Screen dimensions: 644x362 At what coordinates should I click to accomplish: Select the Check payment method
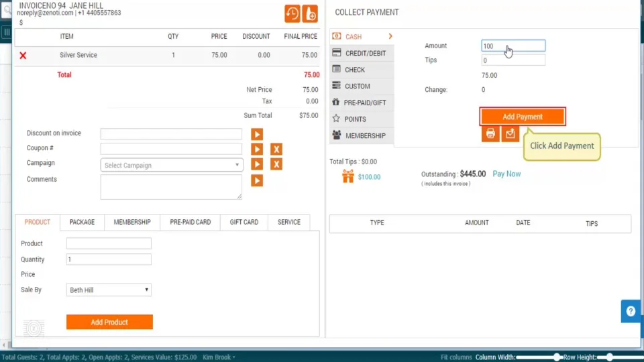tap(362, 69)
